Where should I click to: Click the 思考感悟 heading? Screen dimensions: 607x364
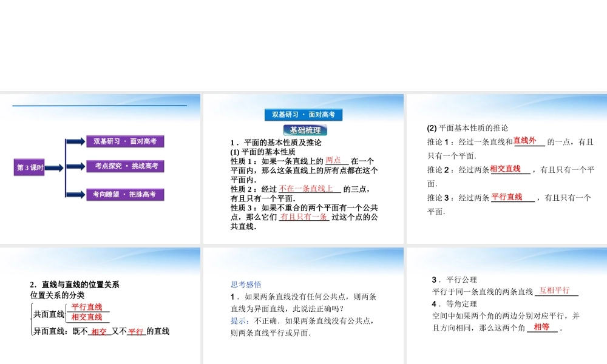point(246,284)
